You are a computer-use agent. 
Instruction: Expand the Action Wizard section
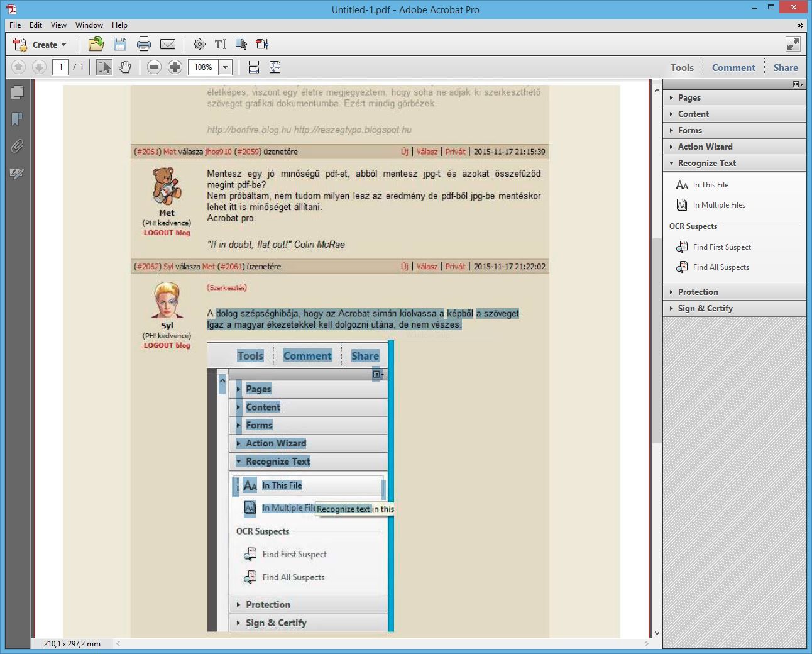coord(734,147)
